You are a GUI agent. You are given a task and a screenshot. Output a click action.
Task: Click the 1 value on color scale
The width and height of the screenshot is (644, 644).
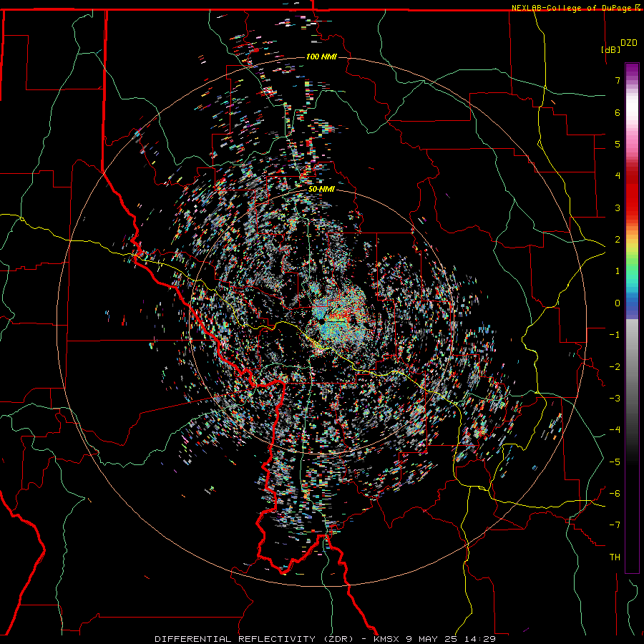(618, 271)
